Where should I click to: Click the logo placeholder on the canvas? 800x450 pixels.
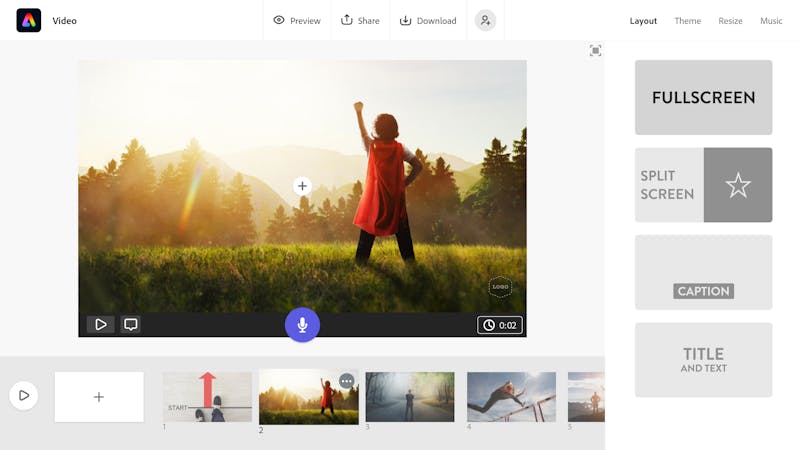tap(500, 287)
